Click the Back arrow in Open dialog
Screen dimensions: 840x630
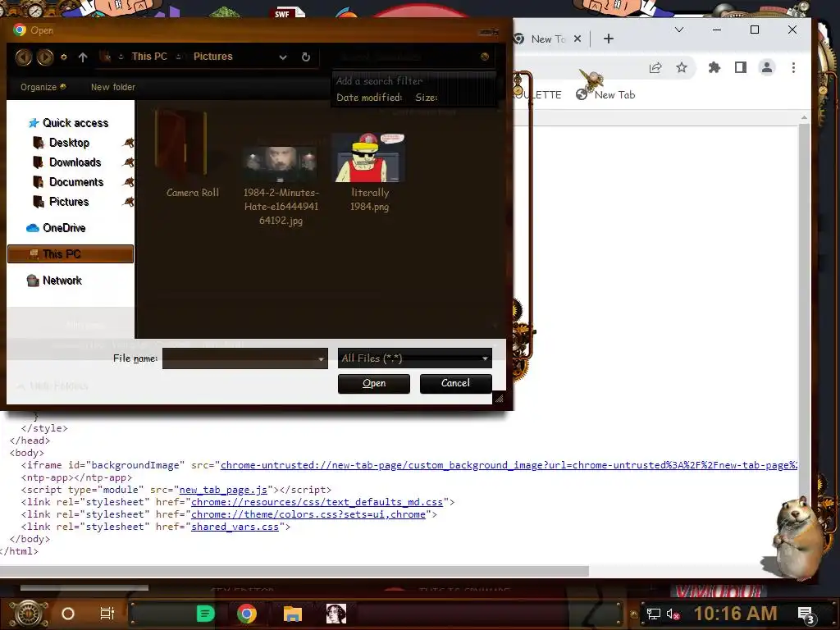click(x=23, y=57)
